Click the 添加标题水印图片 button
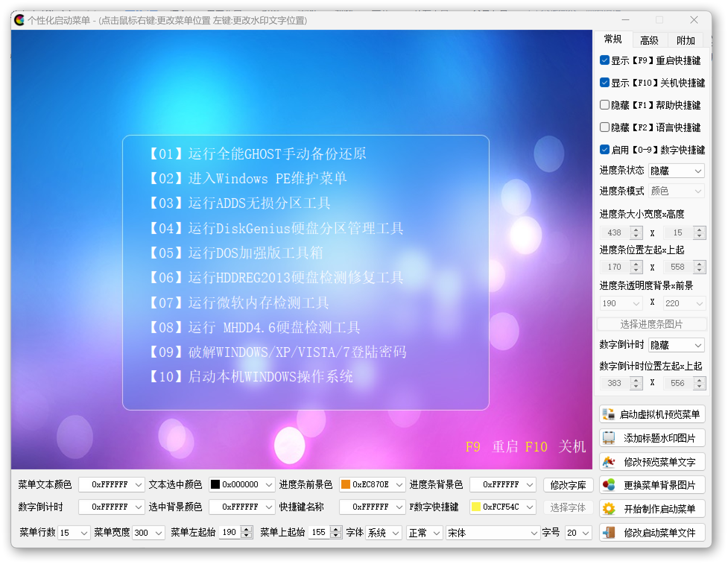The image size is (728, 564). (x=652, y=438)
